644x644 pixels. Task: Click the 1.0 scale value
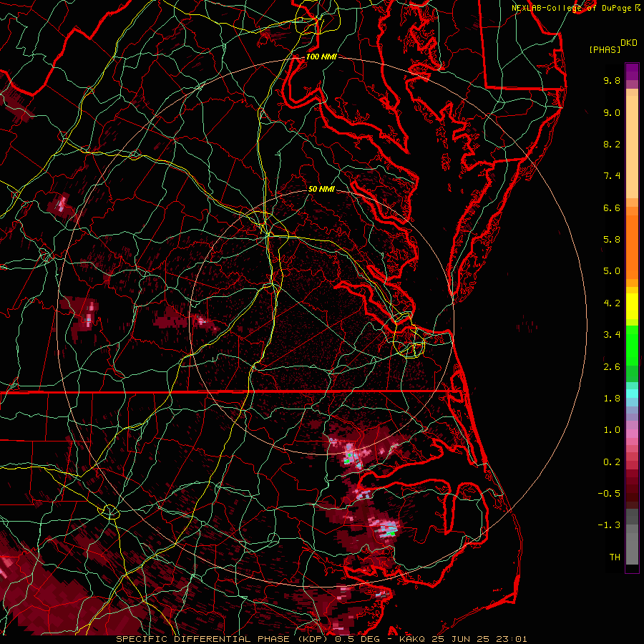pos(612,430)
